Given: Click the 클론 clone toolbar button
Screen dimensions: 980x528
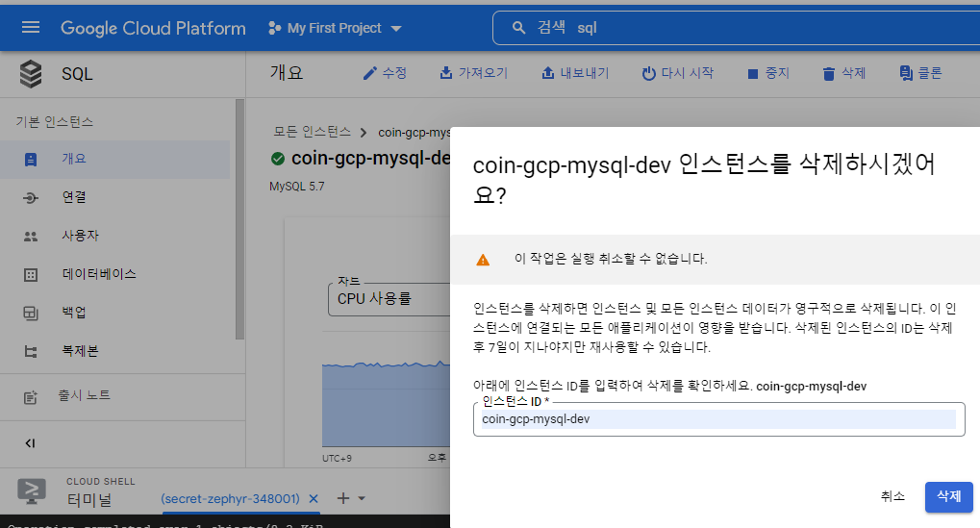Looking at the screenshot, I should 920,73.
